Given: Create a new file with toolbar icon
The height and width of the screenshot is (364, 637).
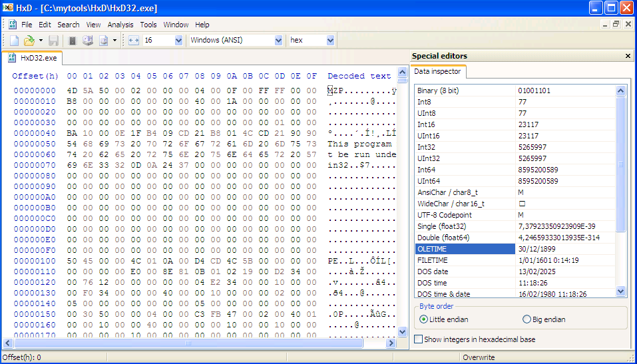Looking at the screenshot, I should click(14, 40).
